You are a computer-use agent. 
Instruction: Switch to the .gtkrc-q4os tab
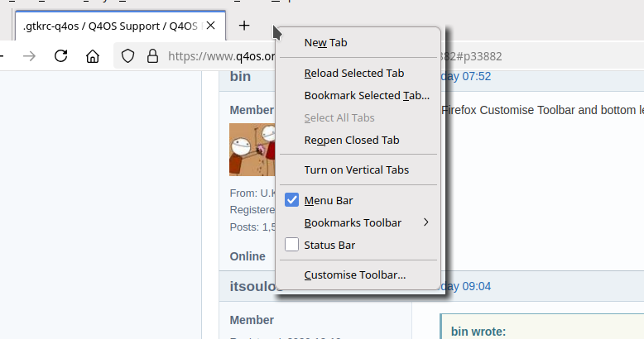coord(108,26)
